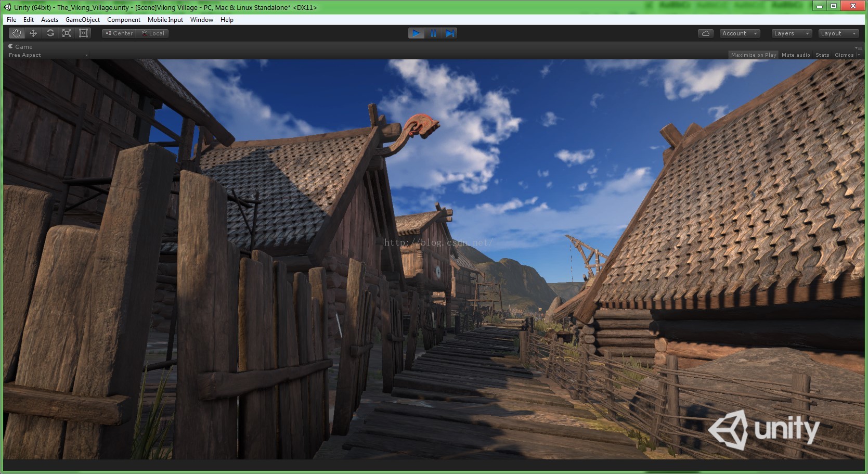Select the Rect transform tool
Viewport: 868px width, 474px height.
[x=83, y=33]
